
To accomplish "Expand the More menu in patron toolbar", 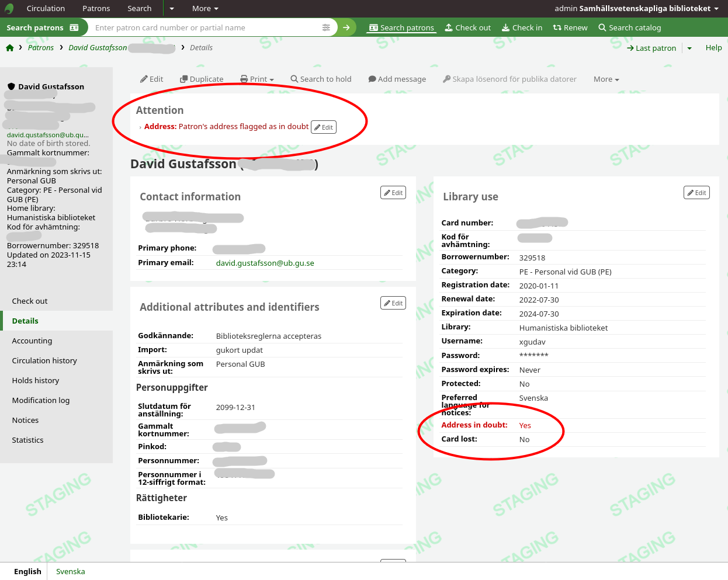I will pos(606,79).
